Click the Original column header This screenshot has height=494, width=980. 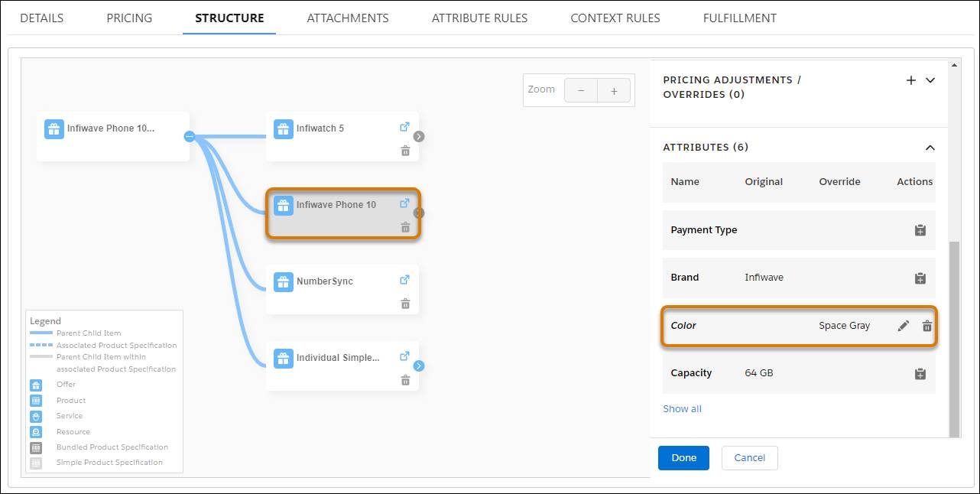764,182
